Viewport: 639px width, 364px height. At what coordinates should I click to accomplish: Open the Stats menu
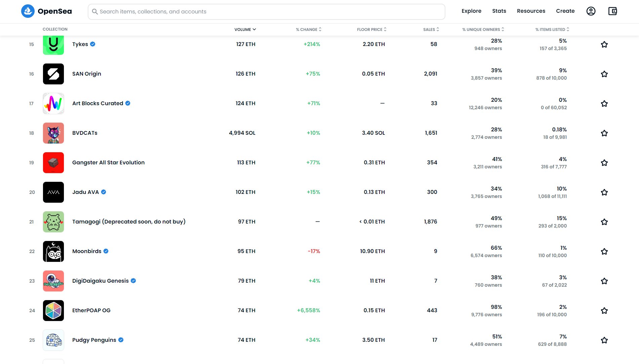499,11
